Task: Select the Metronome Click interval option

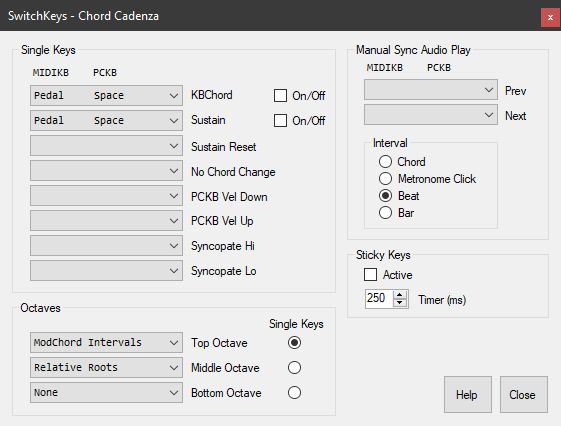Action: pyautogui.click(x=385, y=178)
